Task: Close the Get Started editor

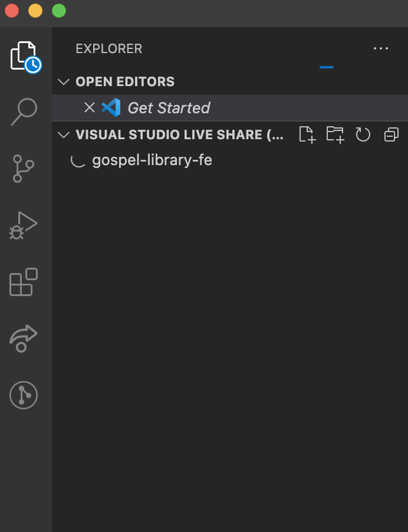Action: [x=90, y=108]
